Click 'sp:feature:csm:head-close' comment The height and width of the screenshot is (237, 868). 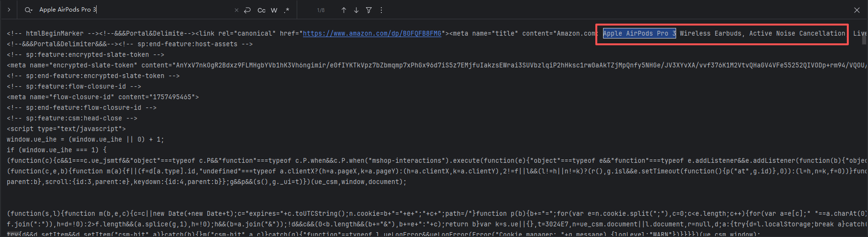tap(72, 118)
